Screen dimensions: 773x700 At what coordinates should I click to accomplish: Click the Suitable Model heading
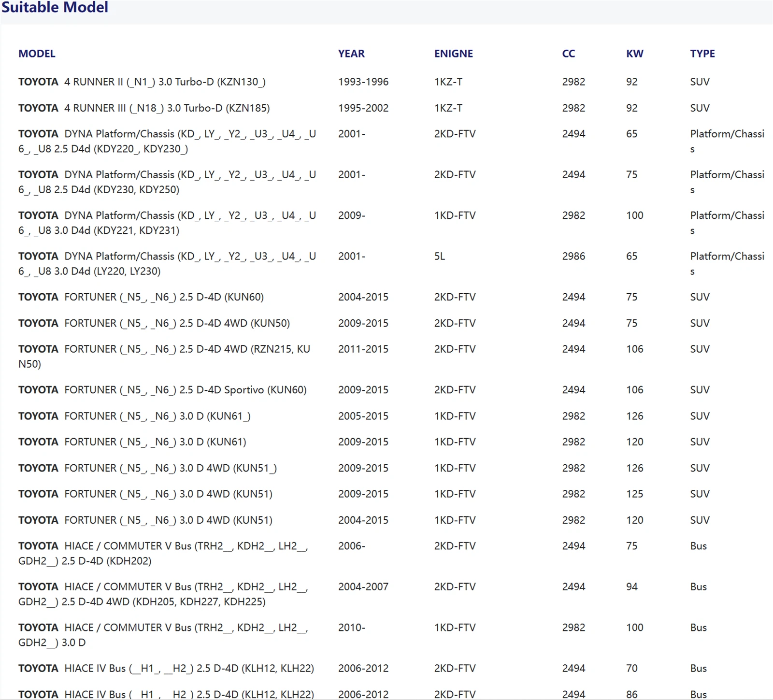[55, 7]
